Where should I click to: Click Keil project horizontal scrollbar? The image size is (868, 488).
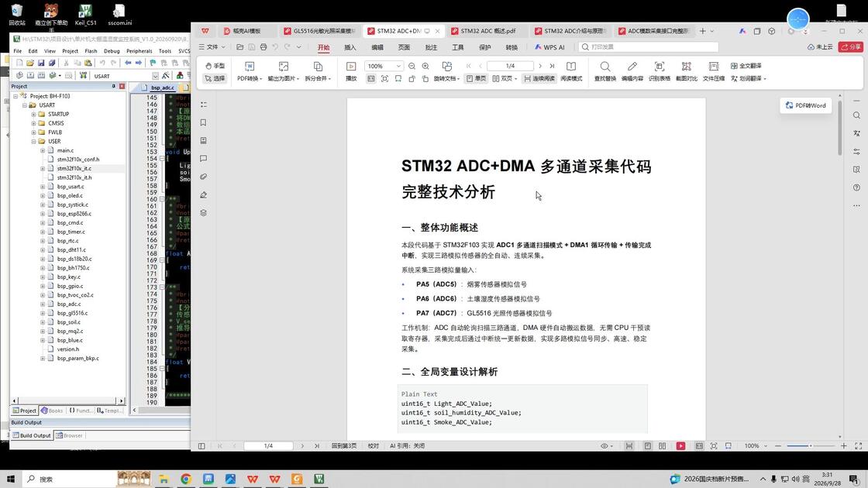[67, 400]
